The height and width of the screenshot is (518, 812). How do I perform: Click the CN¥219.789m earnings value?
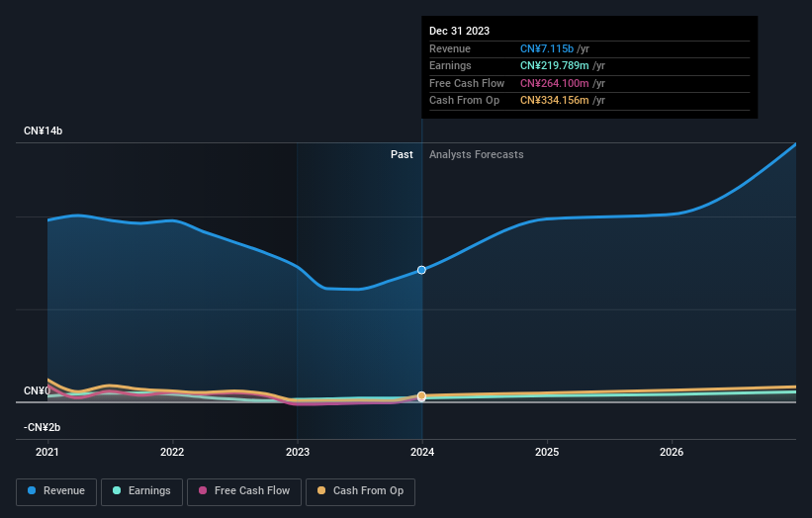pyautogui.click(x=555, y=65)
